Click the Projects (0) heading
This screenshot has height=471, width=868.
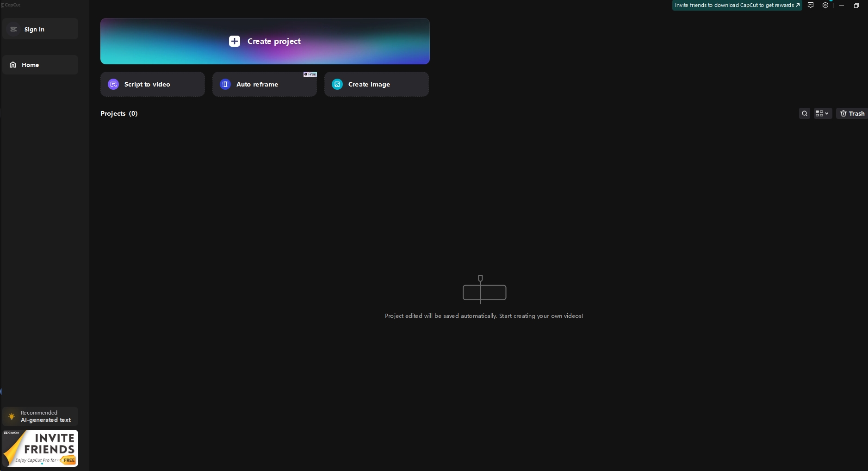point(119,113)
